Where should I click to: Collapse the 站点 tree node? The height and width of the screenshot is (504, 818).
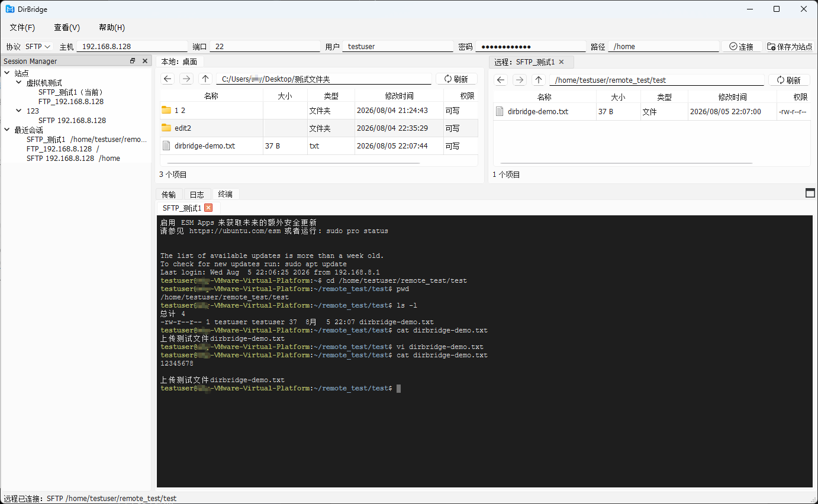click(x=7, y=73)
